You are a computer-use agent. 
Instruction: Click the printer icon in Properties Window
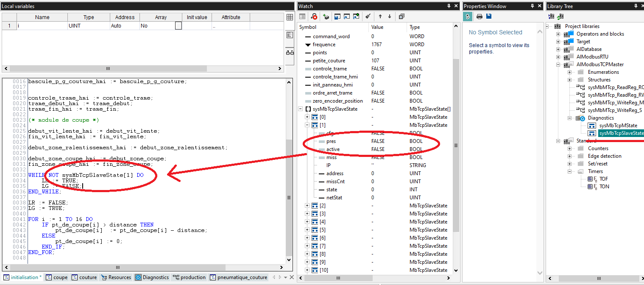479,17
